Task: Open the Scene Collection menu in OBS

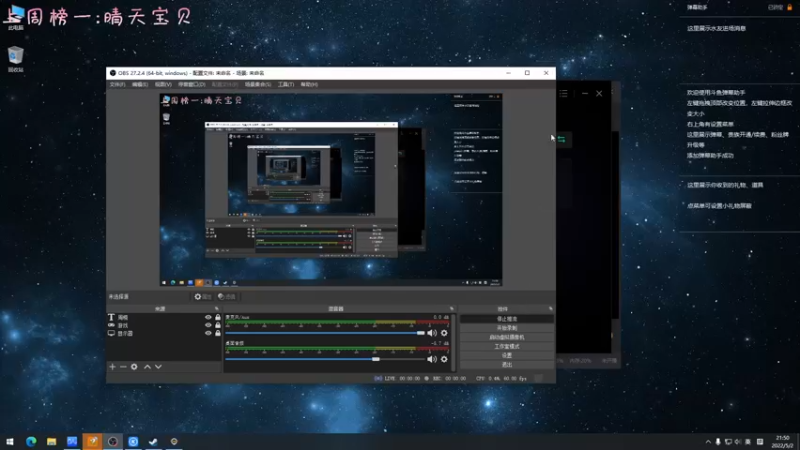Action: (x=258, y=85)
